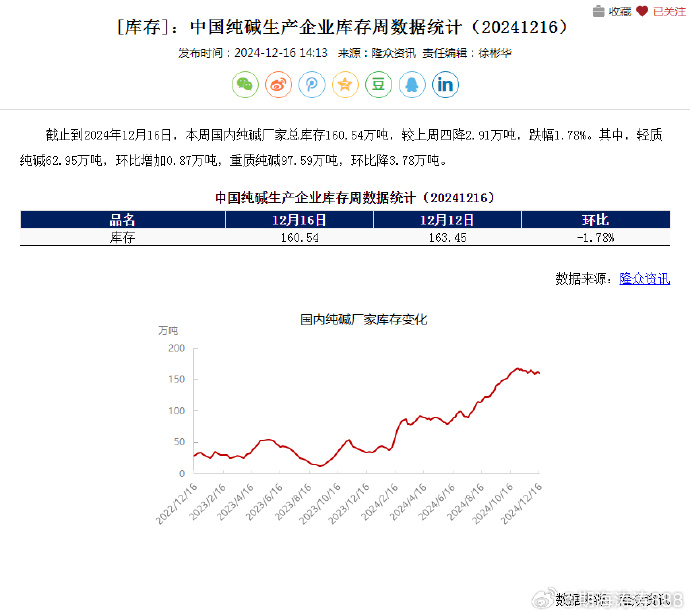
Task: Open the 隆众资讯 data source link
Action: (645, 278)
